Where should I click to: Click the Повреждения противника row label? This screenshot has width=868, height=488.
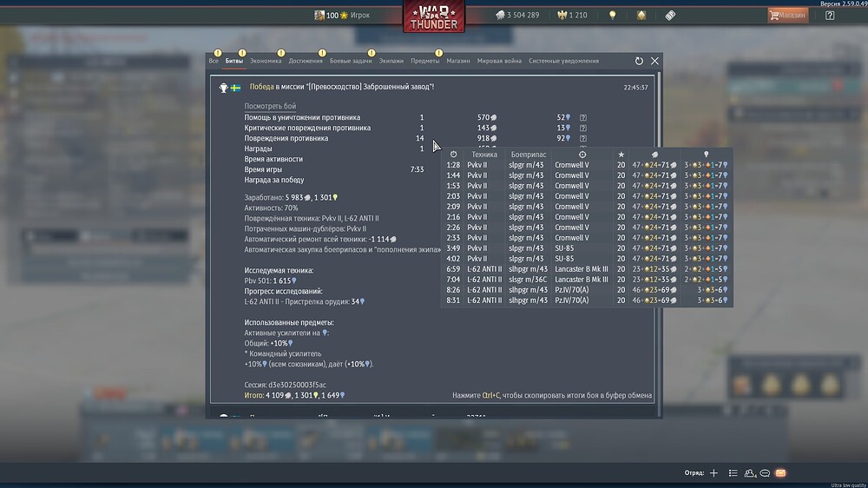(x=286, y=138)
